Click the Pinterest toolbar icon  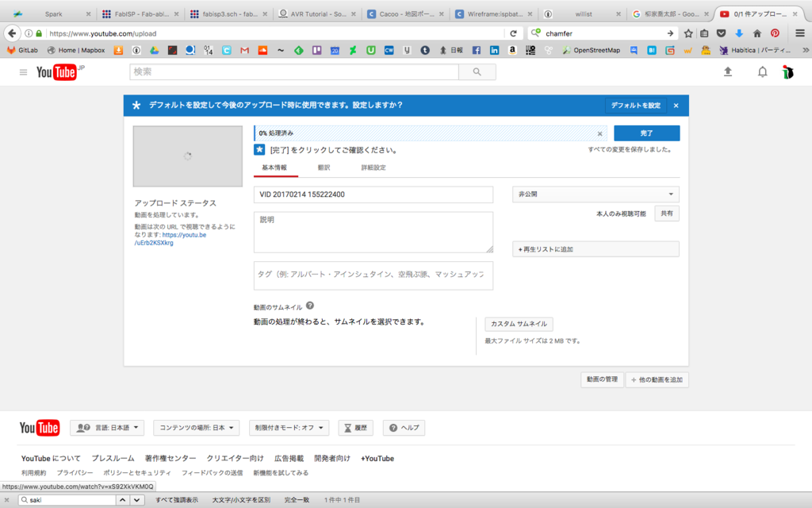[775, 33]
